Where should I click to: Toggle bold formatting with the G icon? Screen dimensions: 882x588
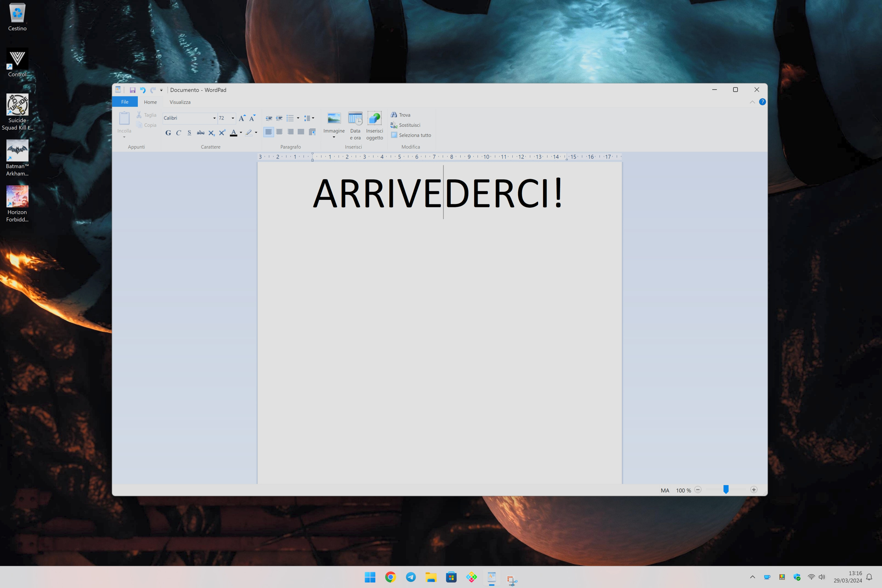[168, 132]
